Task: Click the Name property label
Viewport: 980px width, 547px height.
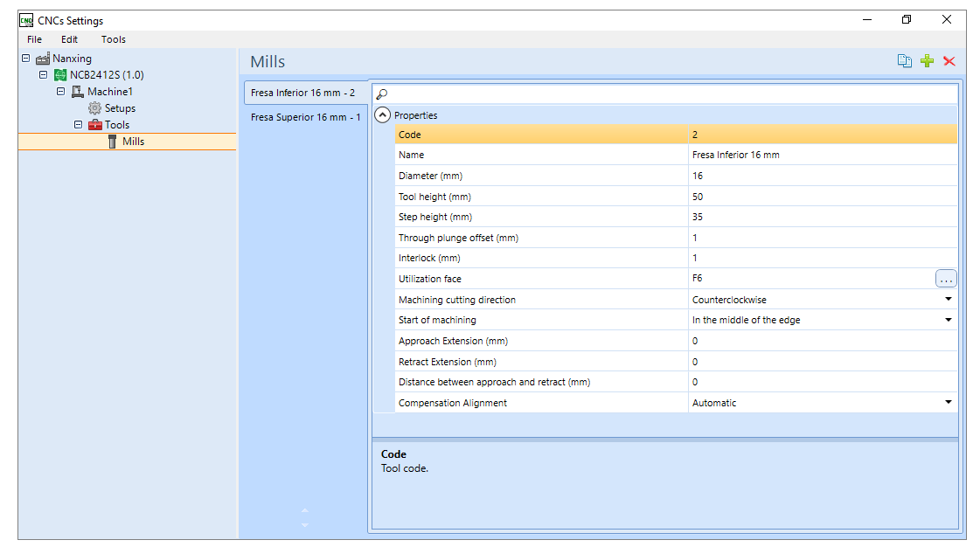Action: click(x=411, y=155)
